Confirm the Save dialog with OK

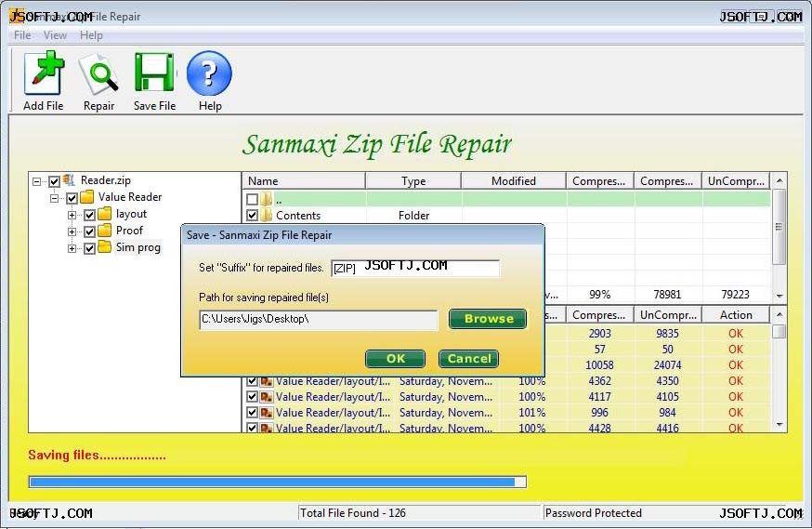pyautogui.click(x=395, y=359)
